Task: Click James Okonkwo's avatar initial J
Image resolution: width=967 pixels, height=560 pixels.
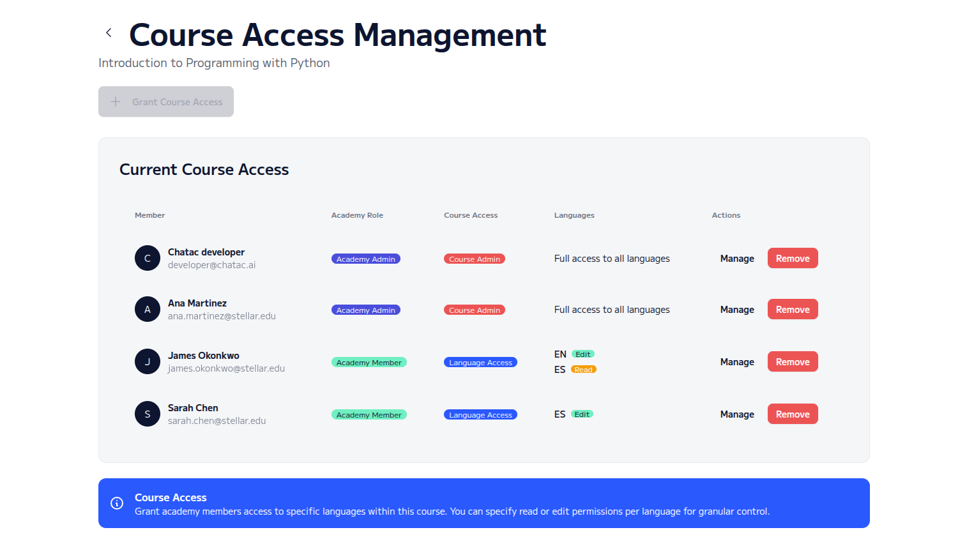Action: 148,361
